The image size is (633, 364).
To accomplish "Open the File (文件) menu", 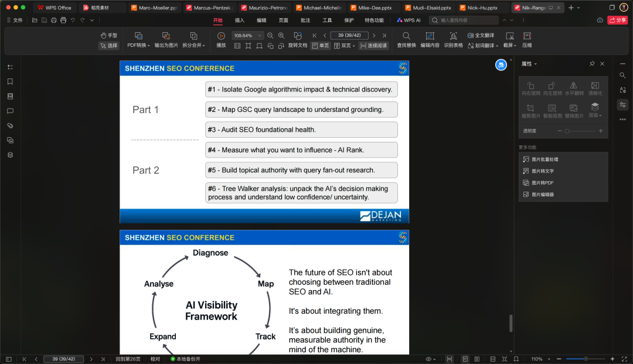I will 15,20.
